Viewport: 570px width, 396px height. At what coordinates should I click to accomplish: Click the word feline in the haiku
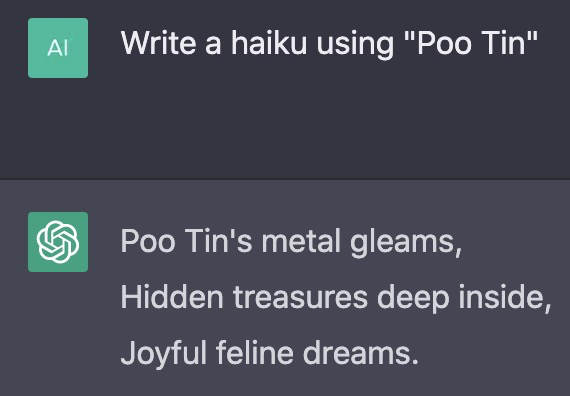[x=254, y=352]
